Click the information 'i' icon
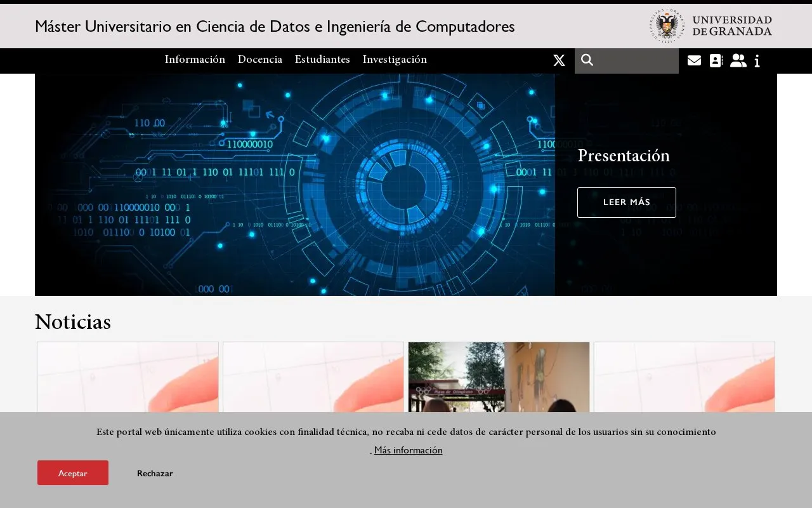812x508 pixels. point(757,61)
